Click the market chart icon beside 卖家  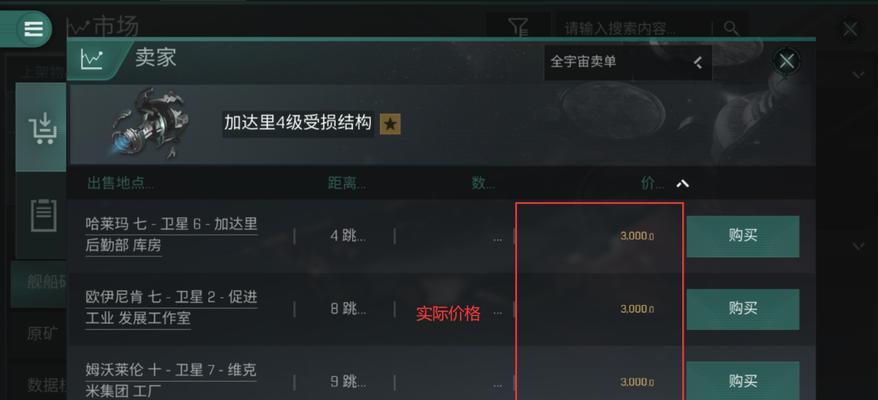tap(91, 59)
